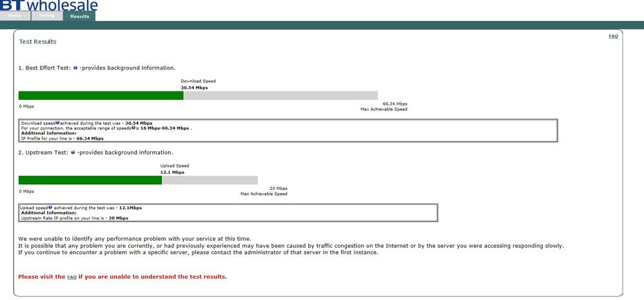Switch to the Home tab
This screenshot has height=300, width=644.
pyautogui.click(x=15, y=15)
